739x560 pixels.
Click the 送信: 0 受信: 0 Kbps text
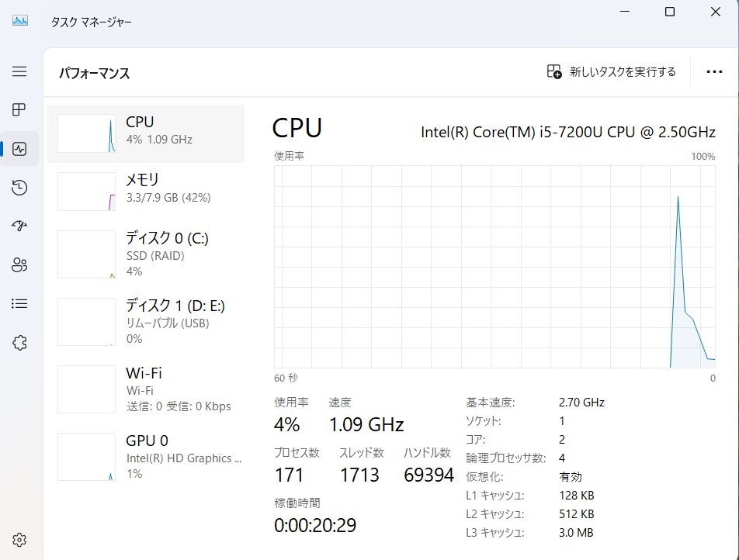tap(179, 406)
